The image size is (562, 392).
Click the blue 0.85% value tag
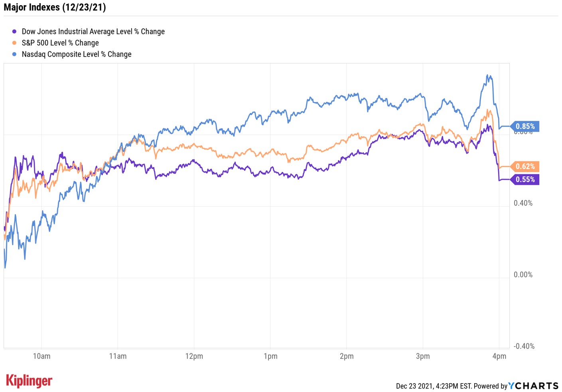pyautogui.click(x=525, y=126)
